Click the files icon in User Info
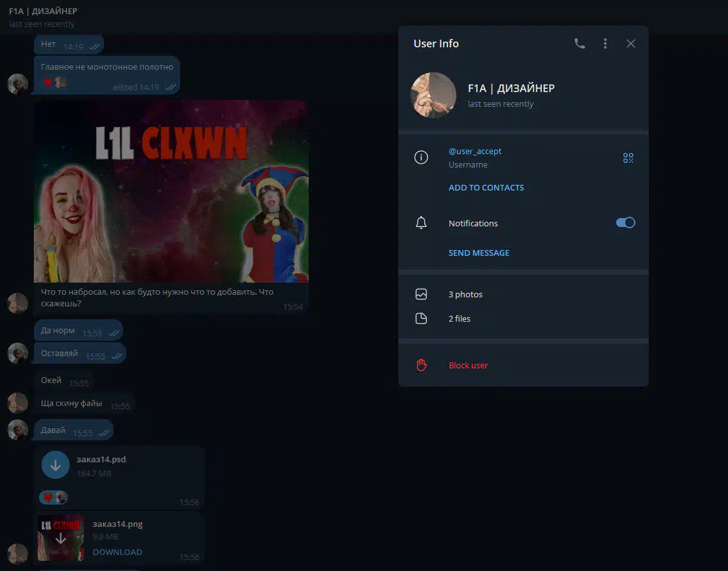This screenshot has height=571, width=728. (x=421, y=318)
